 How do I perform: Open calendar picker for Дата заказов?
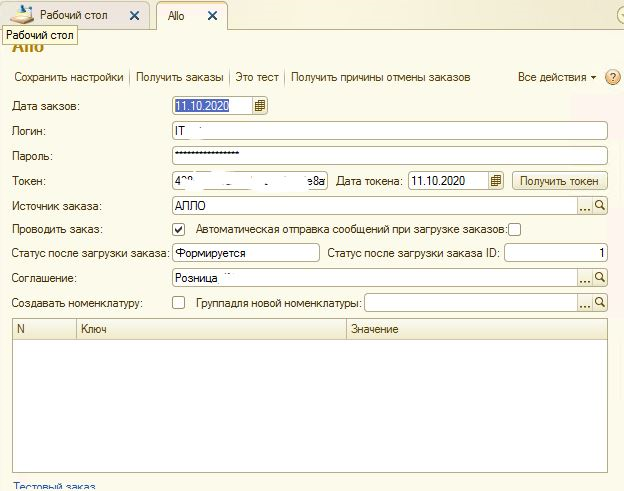[259, 106]
